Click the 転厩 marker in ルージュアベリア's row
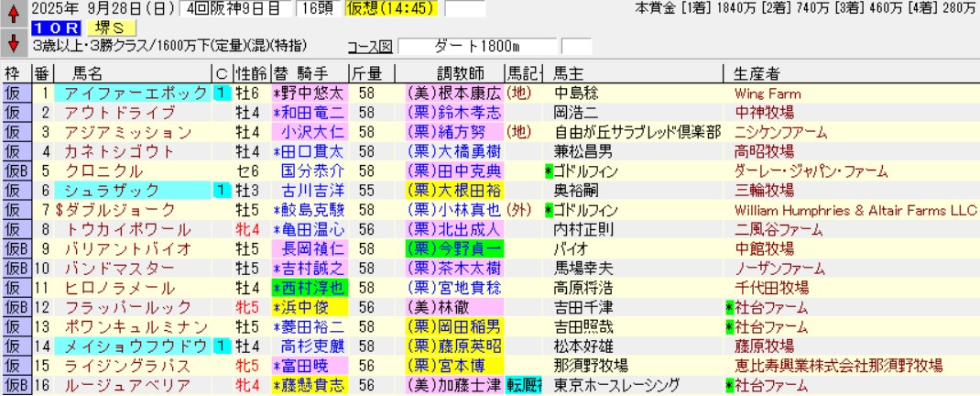 coord(524,384)
